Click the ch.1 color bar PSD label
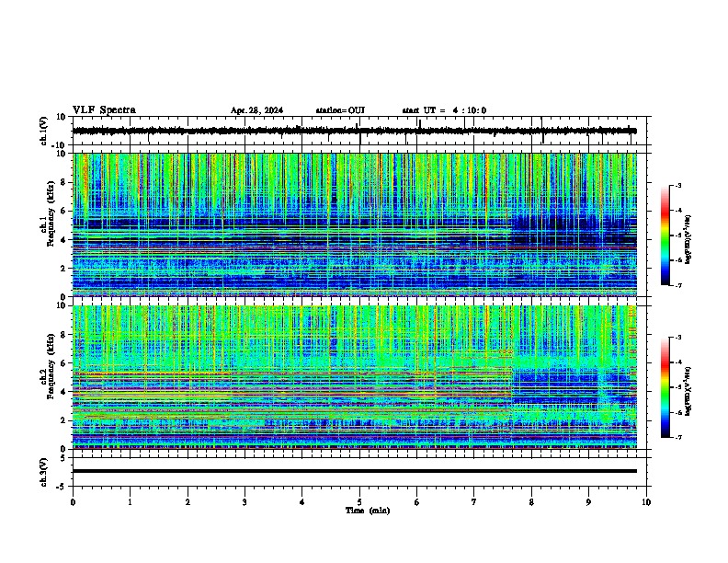The image size is (728, 563). [x=688, y=240]
